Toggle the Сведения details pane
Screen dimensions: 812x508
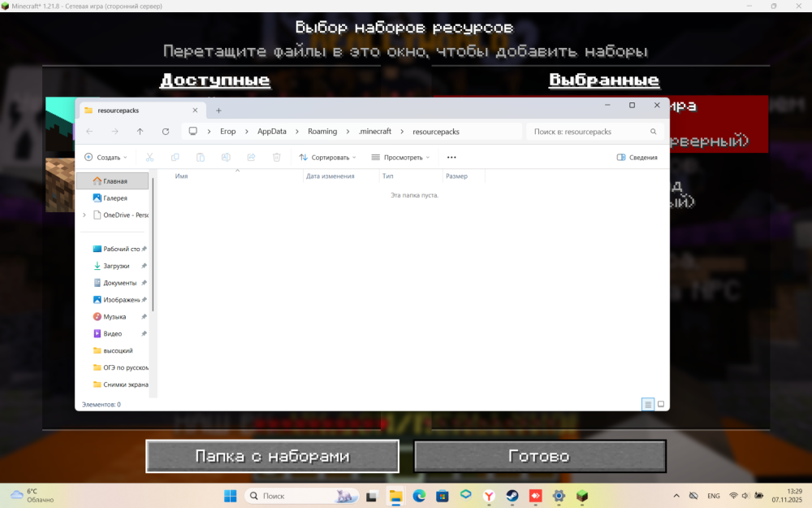pos(637,157)
